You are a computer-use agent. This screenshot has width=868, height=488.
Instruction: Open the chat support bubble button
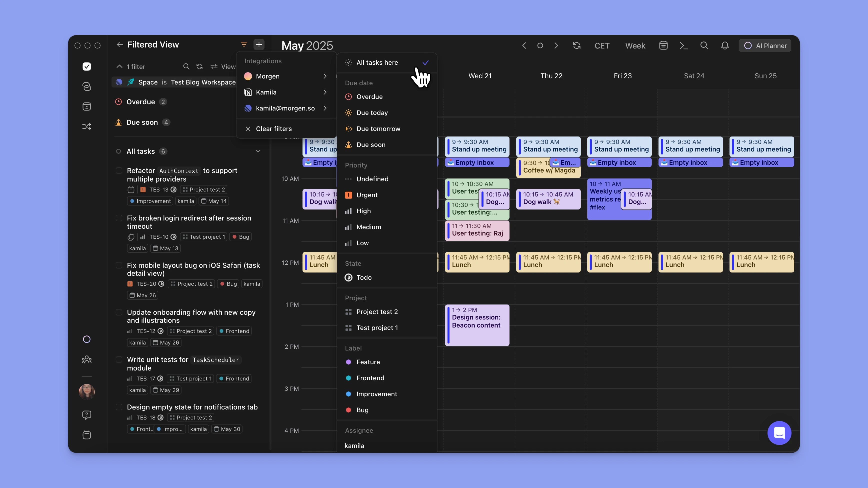click(x=779, y=433)
